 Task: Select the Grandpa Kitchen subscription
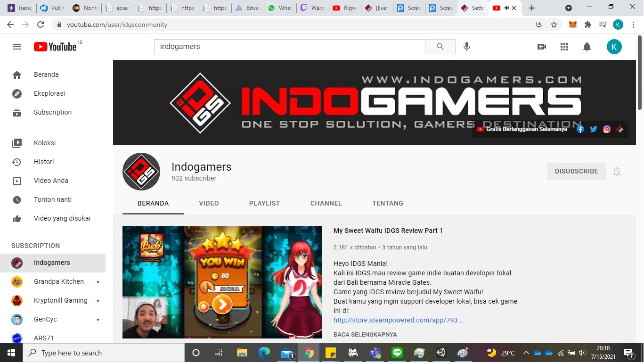(53, 281)
